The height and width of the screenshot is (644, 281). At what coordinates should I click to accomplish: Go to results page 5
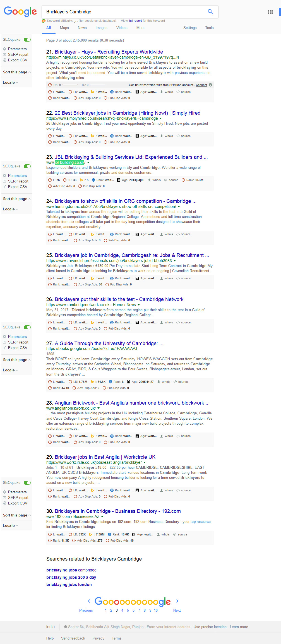click(128, 610)
